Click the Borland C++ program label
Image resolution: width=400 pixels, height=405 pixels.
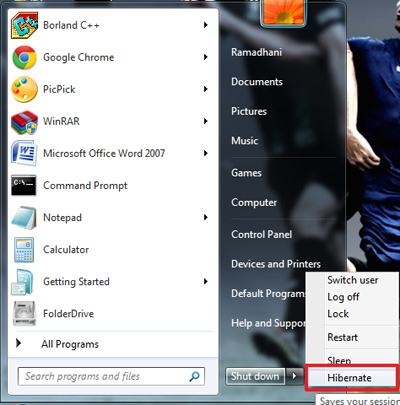click(71, 25)
